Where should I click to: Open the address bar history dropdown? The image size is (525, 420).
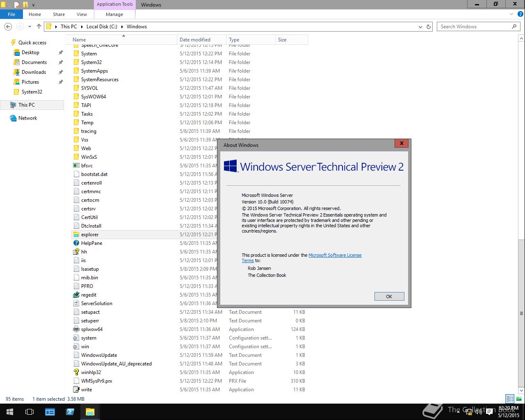click(420, 27)
